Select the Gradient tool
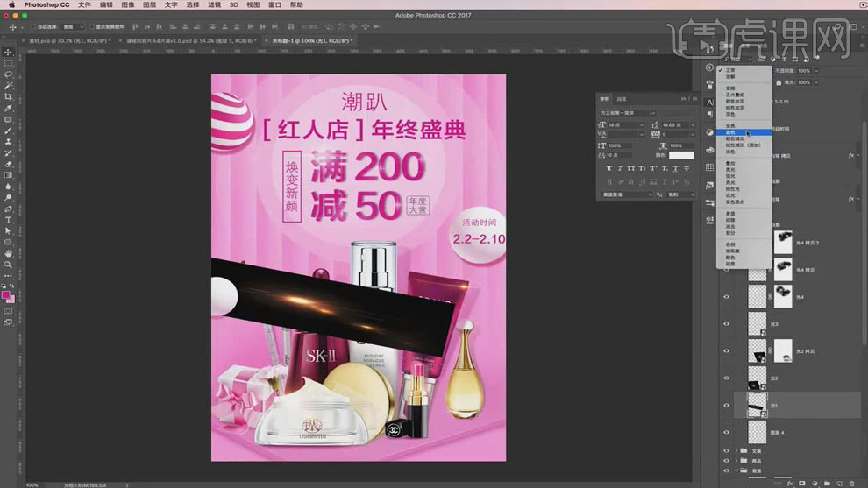Screen dimensions: 868x488 (x=8, y=175)
